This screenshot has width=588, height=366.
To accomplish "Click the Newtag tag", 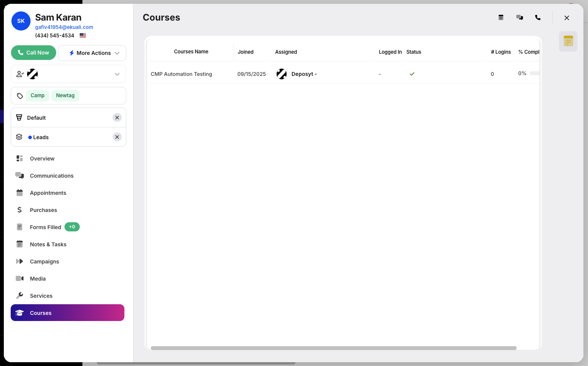I will 65,95.
